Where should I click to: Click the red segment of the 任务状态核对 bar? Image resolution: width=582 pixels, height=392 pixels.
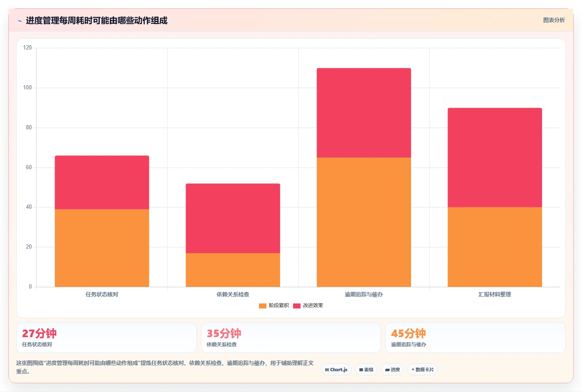point(102,182)
